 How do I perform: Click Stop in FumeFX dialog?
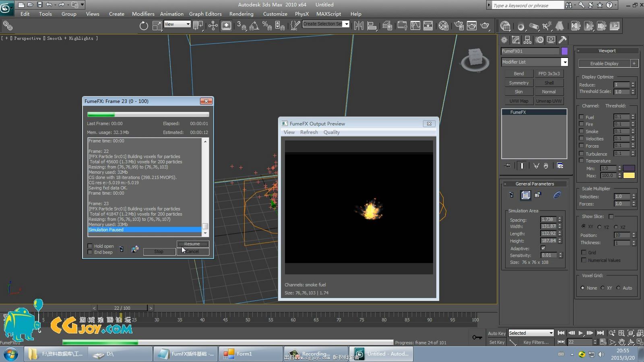tap(159, 251)
